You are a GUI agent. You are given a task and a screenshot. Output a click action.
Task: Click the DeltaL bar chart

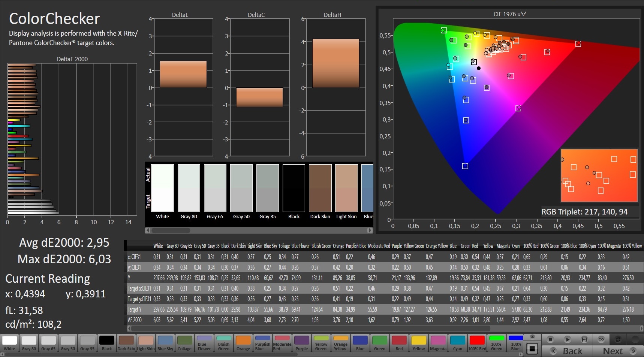coord(183,87)
